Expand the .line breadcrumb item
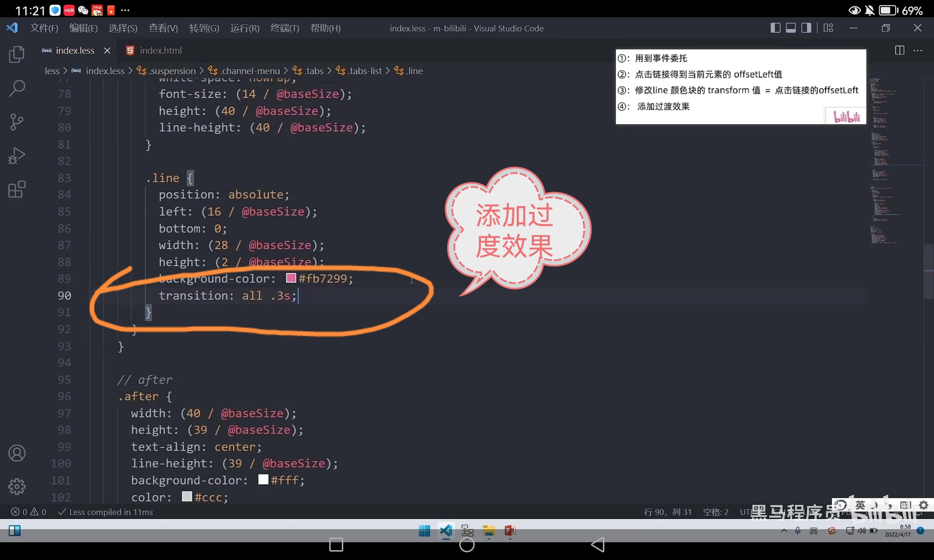934x560 pixels. coord(414,70)
